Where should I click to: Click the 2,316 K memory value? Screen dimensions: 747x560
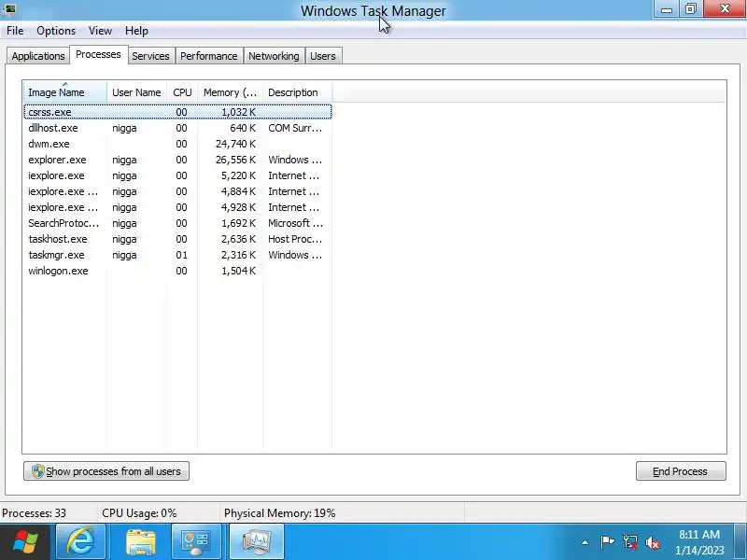pyautogui.click(x=239, y=255)
